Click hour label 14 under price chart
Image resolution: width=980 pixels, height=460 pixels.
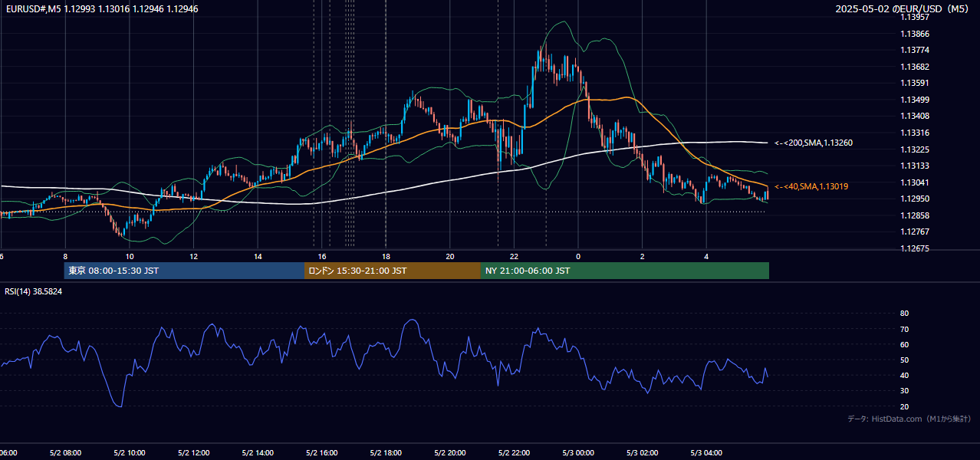point(258,257)
